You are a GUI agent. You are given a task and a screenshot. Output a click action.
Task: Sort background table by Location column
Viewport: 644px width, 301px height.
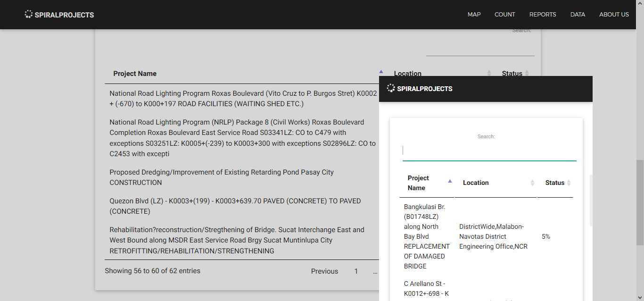408,74
